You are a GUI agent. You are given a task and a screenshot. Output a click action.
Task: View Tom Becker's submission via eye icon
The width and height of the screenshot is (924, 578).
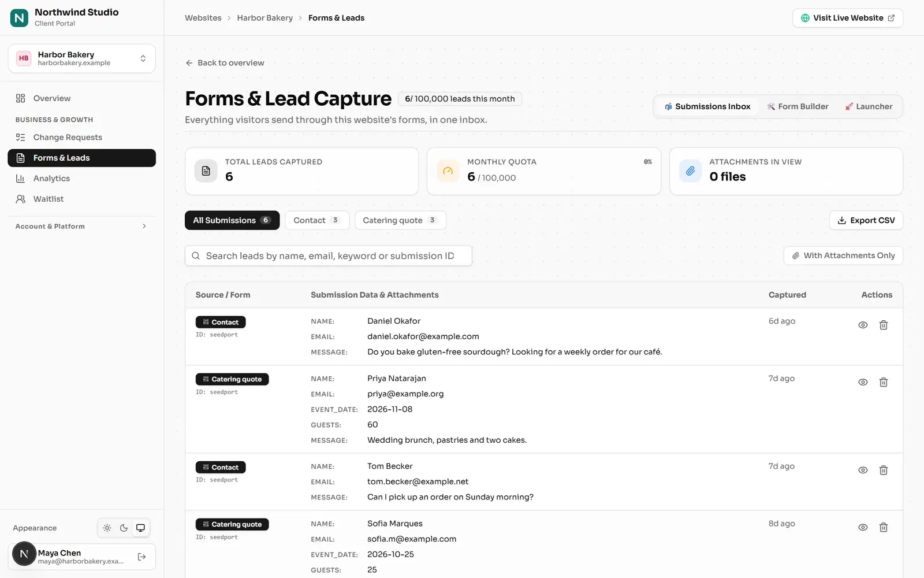coord(863,470)
